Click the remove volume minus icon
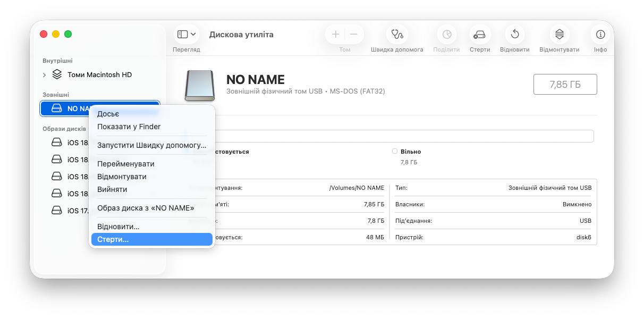The image size is (644, 318). (x=354, y=34)
